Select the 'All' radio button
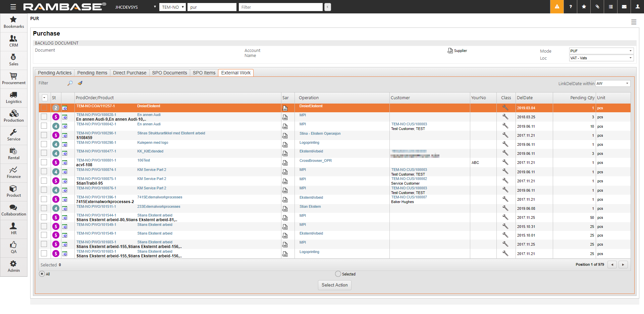The width and height of the screenshot is (644, 314). point(42,274)
